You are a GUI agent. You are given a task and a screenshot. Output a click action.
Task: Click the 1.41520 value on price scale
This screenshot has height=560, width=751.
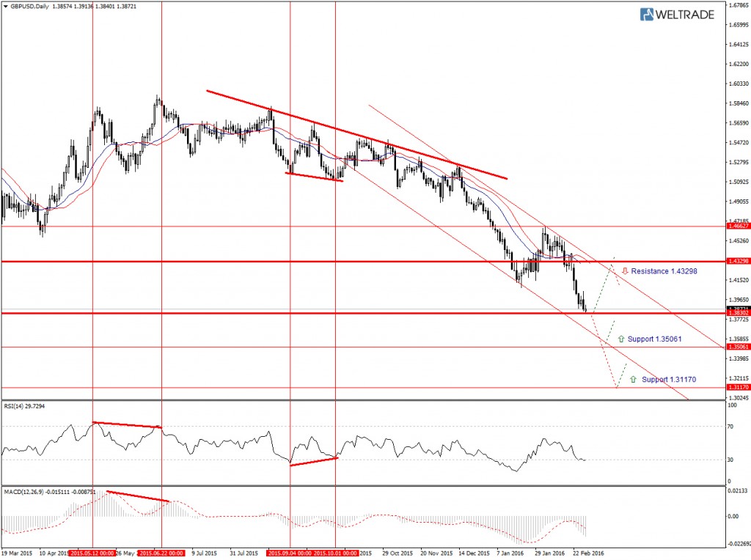(739, 281)
